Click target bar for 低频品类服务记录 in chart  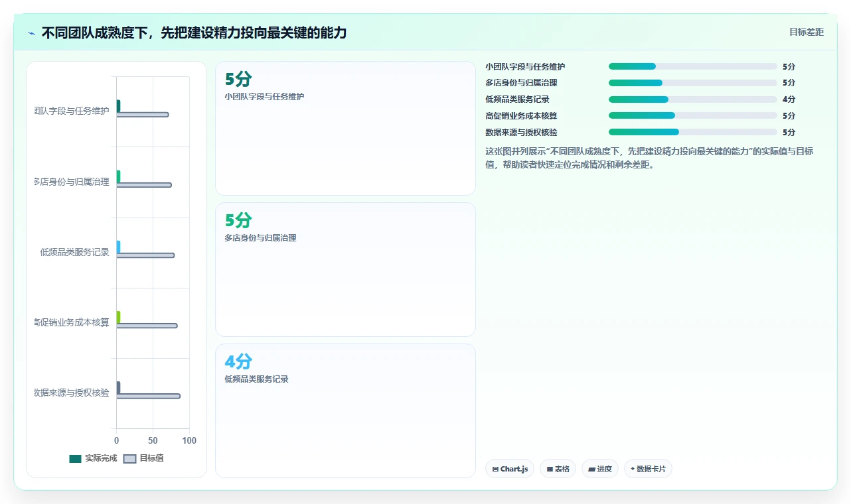145,255
